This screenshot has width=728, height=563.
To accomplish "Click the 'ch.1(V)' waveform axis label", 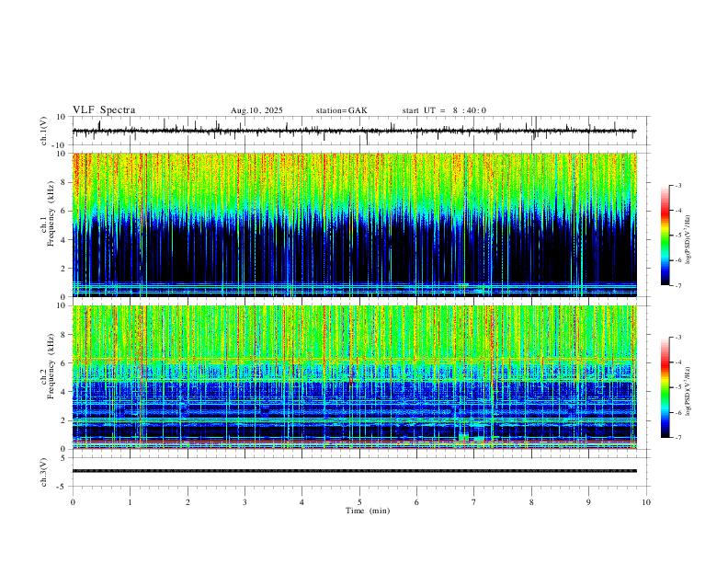I will (x=44, y=131).
